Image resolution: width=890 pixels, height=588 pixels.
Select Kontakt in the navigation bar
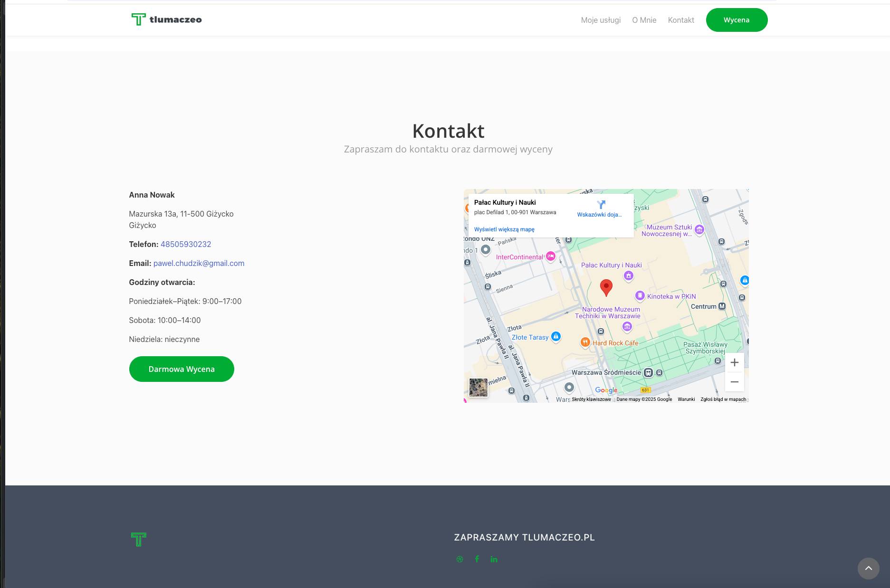681,20
